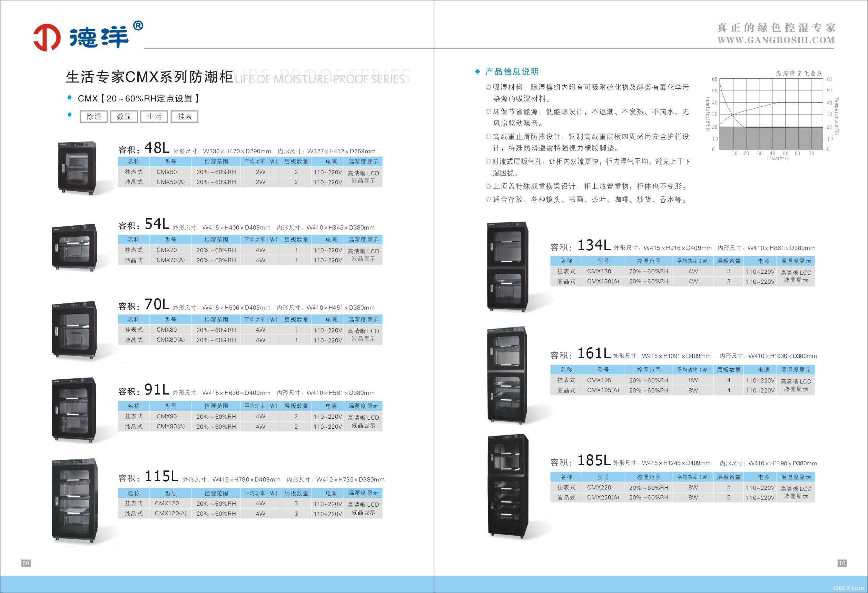Click the 对流式层板气孔 description bullet
868x593 pixels.
click(x=588, y=167)
